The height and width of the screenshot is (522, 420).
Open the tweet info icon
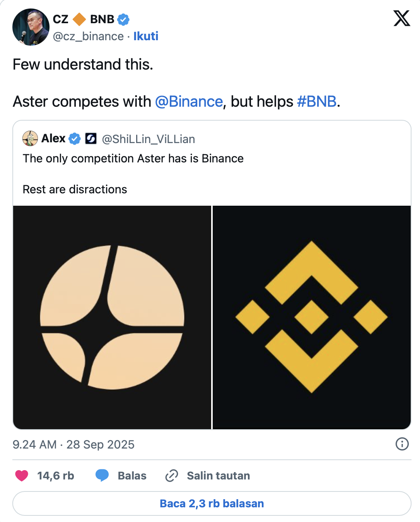(402, 444)
